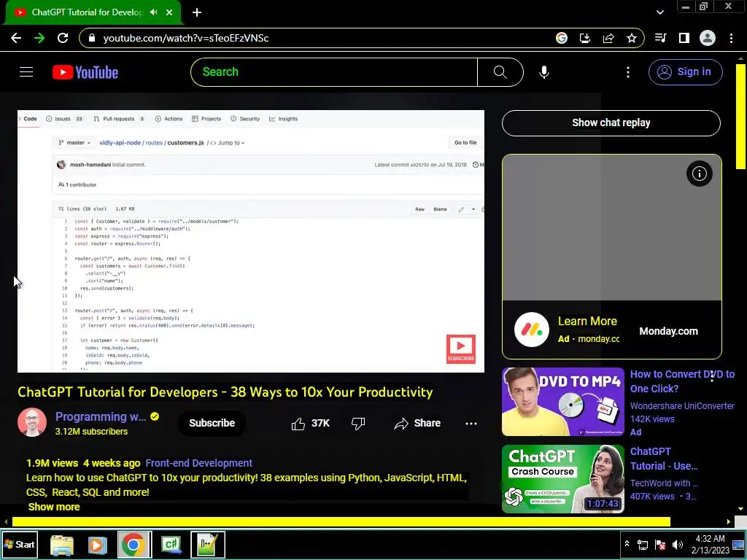
Task: Close the ChatGPT Tutorial tab
Action: coord(169,12)
